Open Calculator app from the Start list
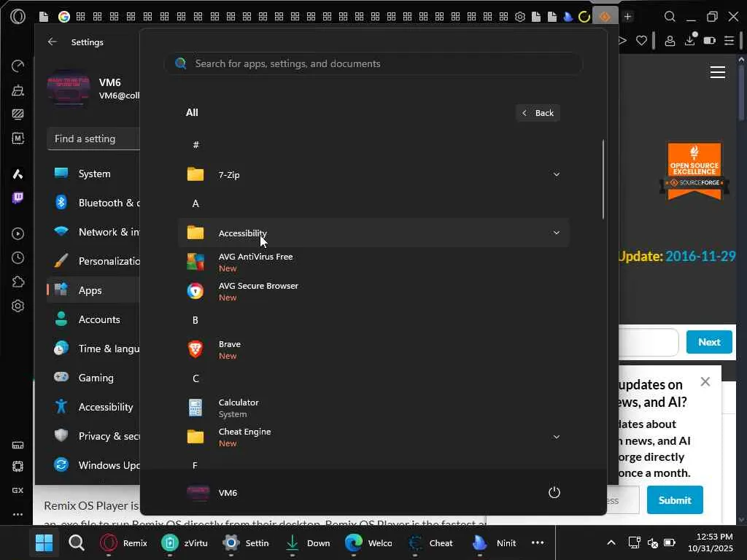 (373, 408)
